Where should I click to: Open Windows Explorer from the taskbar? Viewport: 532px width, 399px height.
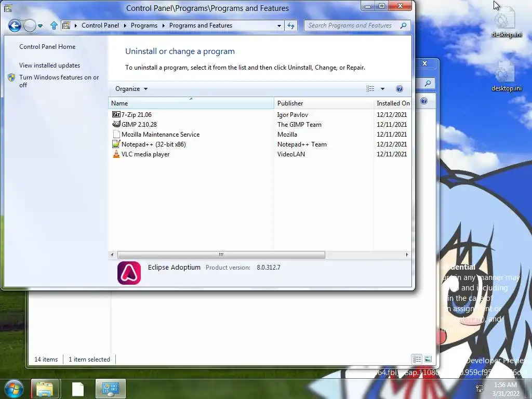click(45, 389)
